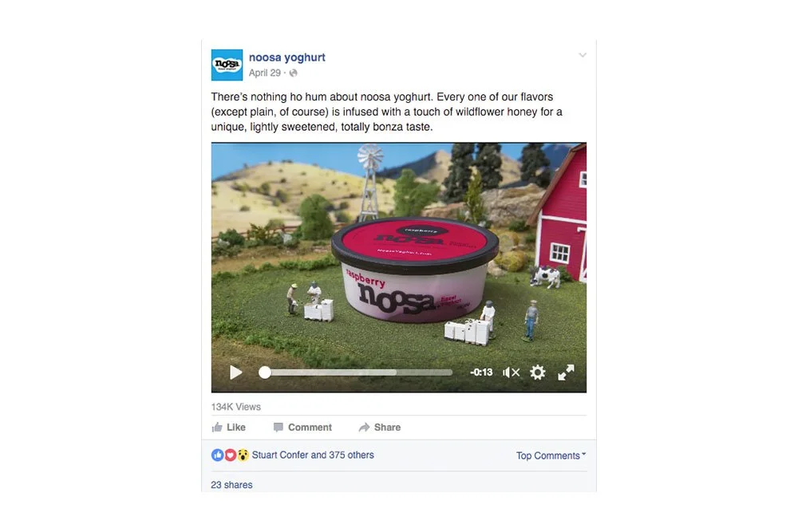
Task: Click the video progress bar knob
Action: click(265, 372)
